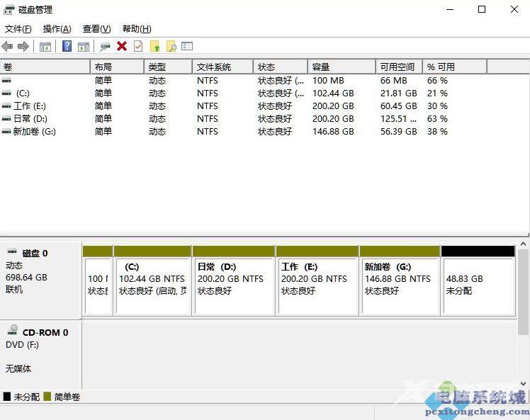Open the 文件(F) menu

18,29
